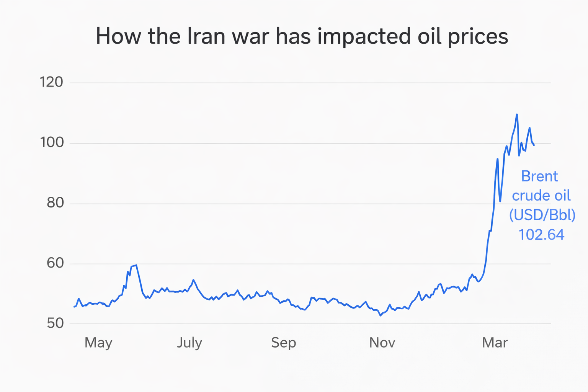This screenshot has height=392, width=588.
Task: Click the chart title heading
Action: [x=302, y=36]
